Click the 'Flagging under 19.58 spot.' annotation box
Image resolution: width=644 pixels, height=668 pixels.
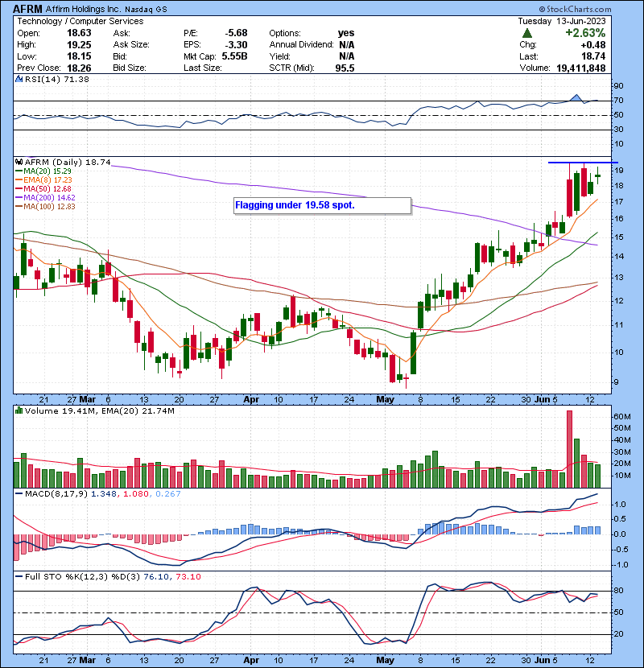(321, 205)
